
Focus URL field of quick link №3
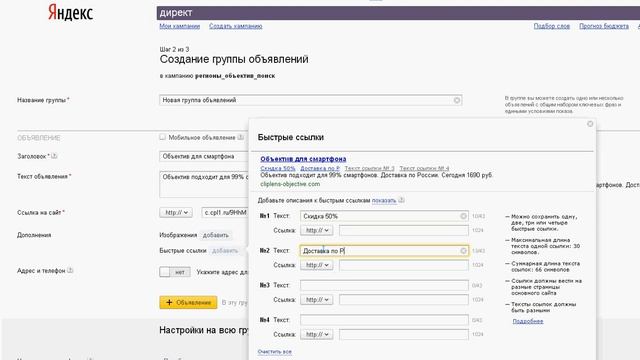pyautogui.click(x=404, y=300)
